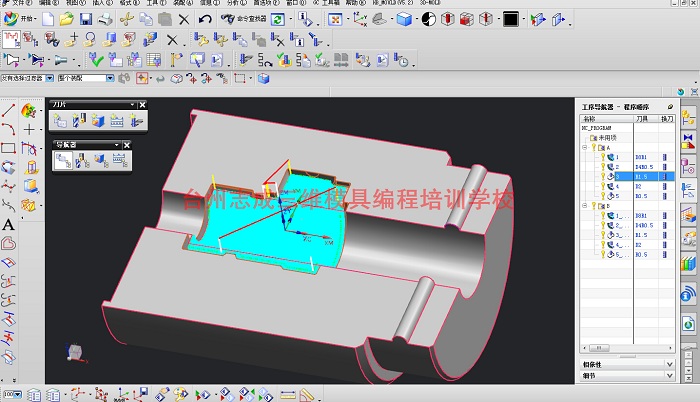Open the 刀片 toolbar options arrow
This screenshot has width=700, height=402.
click(x=132, y=105)
